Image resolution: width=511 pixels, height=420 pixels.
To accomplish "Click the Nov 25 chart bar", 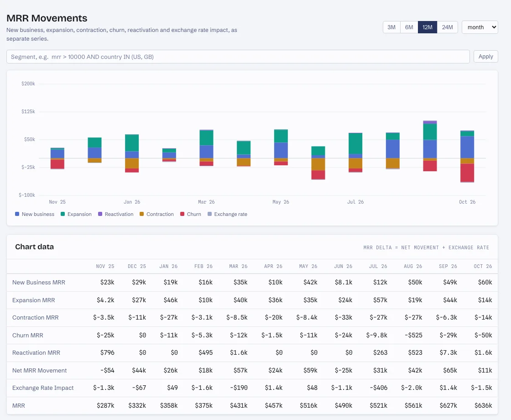I will pos(57,158).
